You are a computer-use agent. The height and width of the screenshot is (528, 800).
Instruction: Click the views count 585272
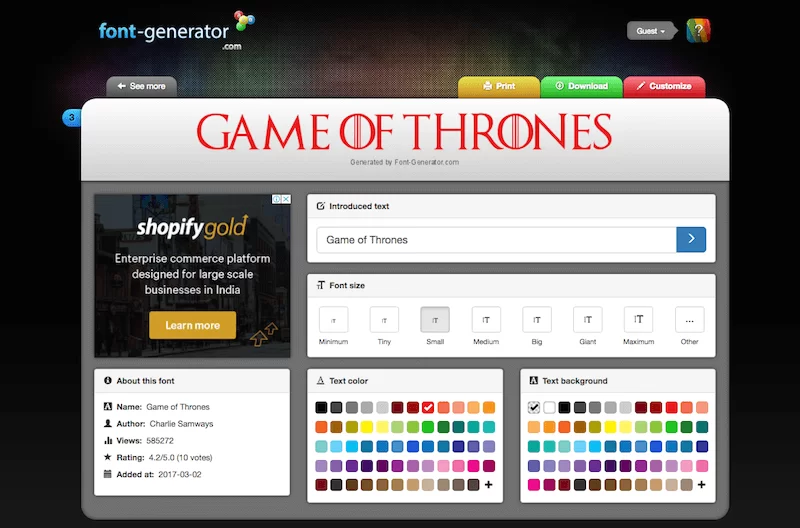tap(160, 440)
